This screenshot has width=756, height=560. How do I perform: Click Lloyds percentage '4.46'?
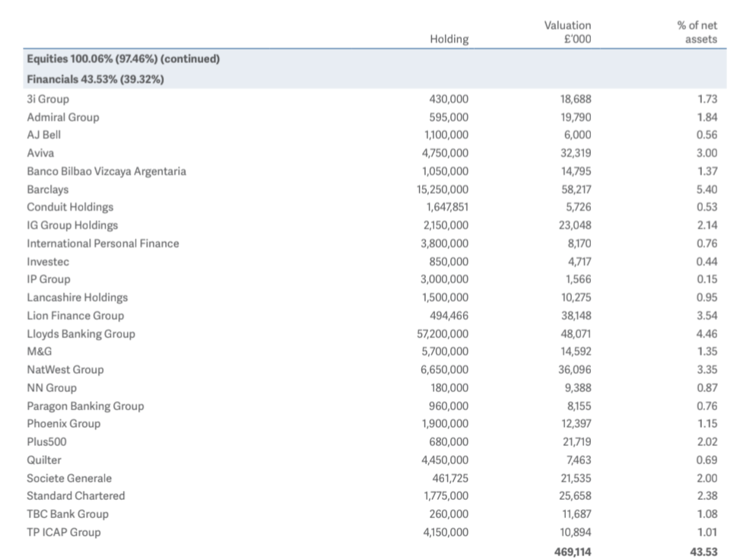coord(707,334)
